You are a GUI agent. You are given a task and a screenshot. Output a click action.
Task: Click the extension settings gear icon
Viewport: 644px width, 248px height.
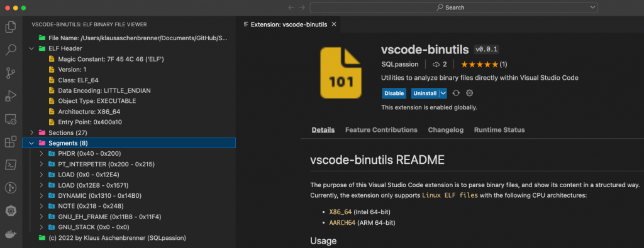[x=469, y=93]
